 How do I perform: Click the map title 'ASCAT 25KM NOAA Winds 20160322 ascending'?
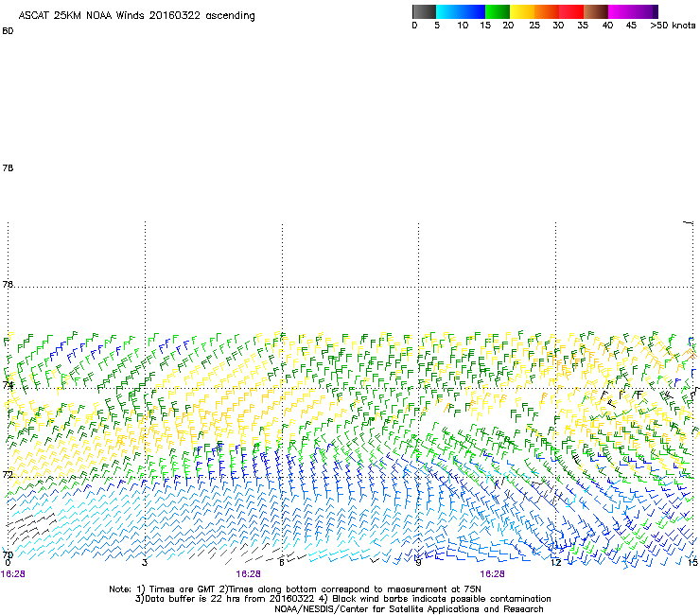point(136,15)
